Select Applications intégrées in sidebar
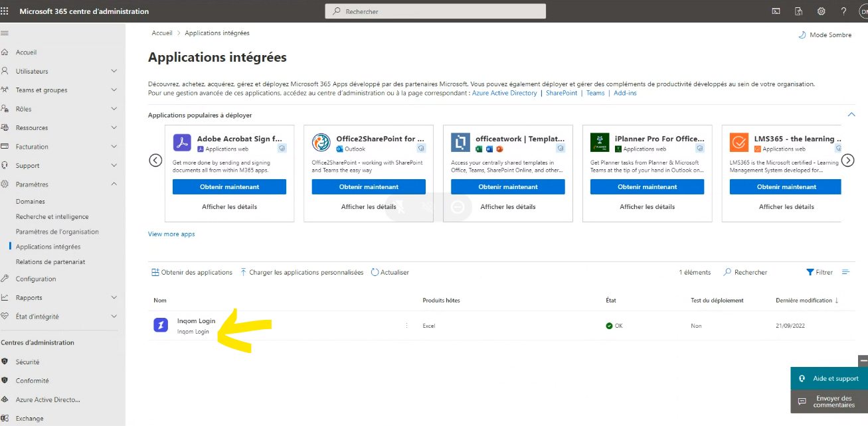The image size is (868, 426). pos(48,247)
